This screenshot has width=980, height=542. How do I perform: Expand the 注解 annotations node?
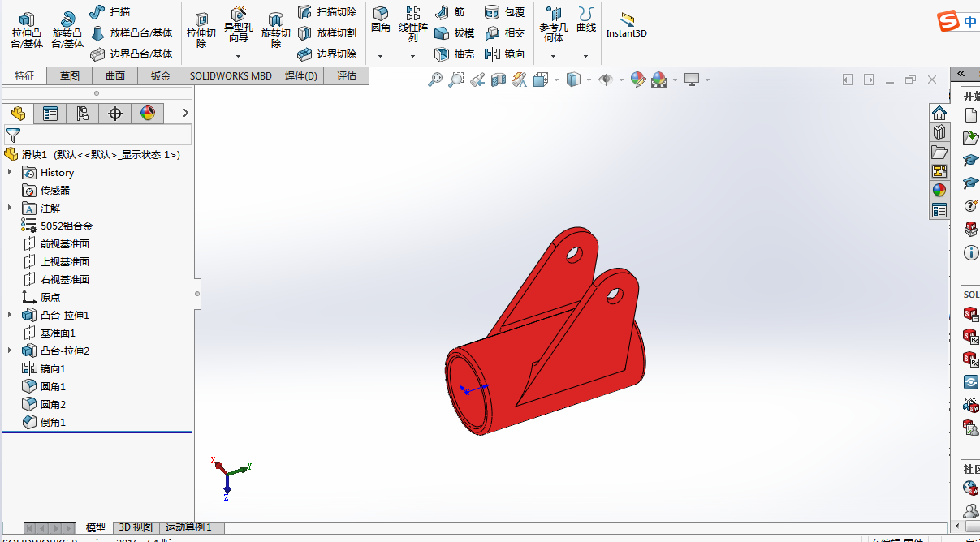click(x=10, y=208)
